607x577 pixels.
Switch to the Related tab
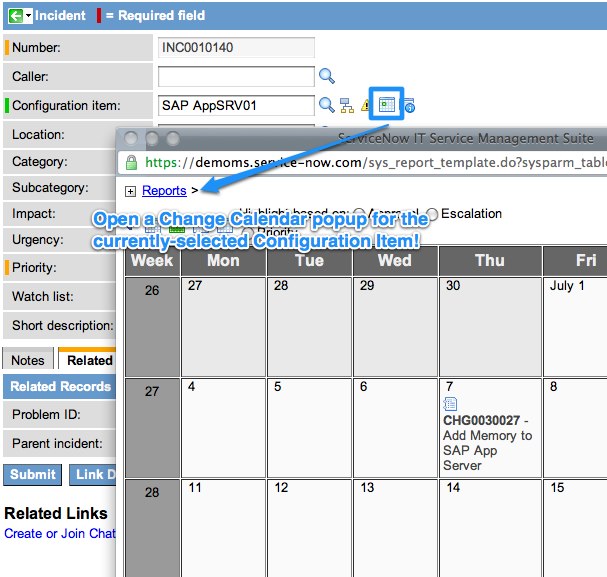point(89,360)
